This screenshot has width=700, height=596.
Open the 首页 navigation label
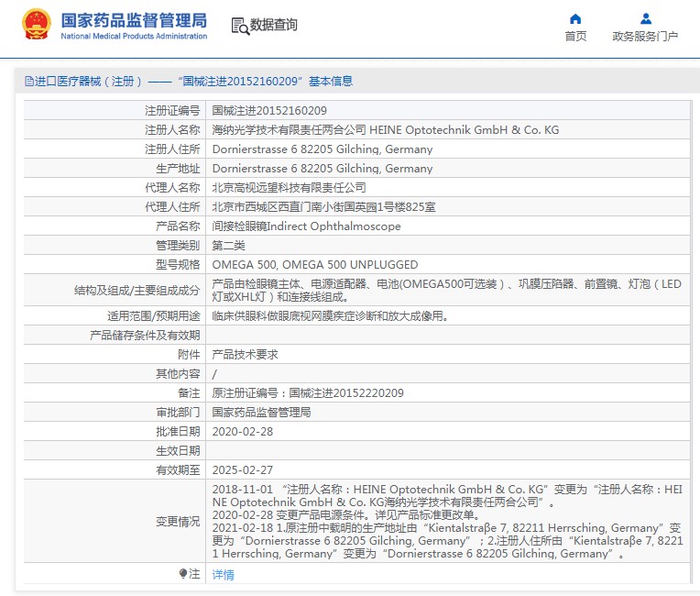(575, 37)
